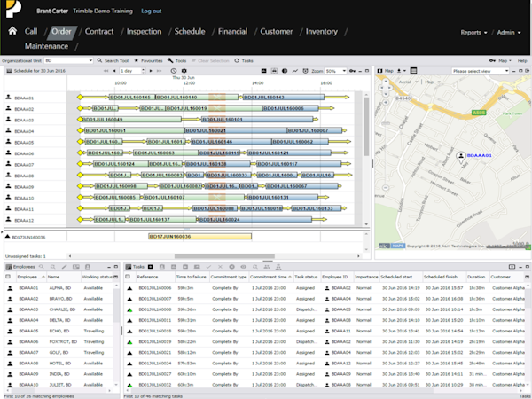This screenshot has width=532, height=399.
Task: Open the Schedule menu tab
Action: point(190,31)
